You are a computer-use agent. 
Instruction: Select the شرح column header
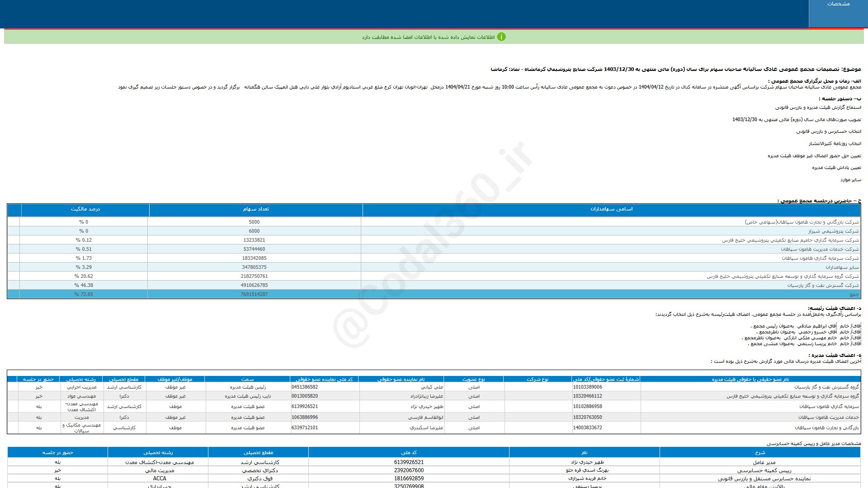pos(760,452)
